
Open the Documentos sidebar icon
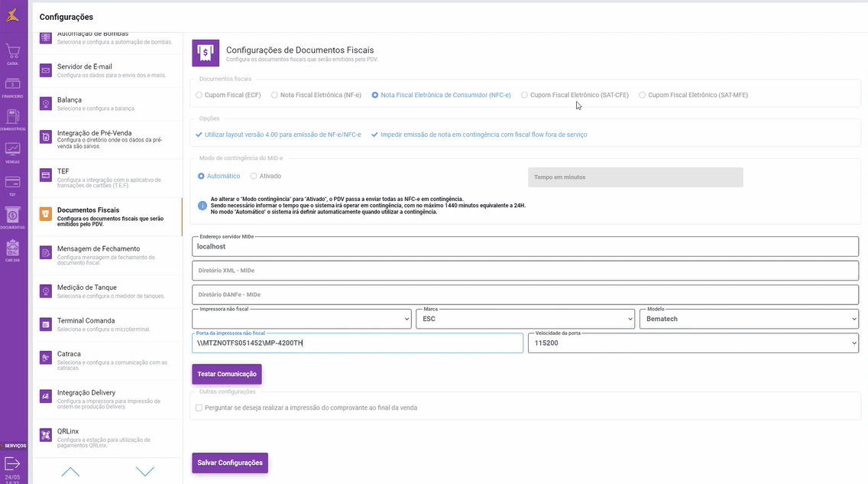point(13,216)
